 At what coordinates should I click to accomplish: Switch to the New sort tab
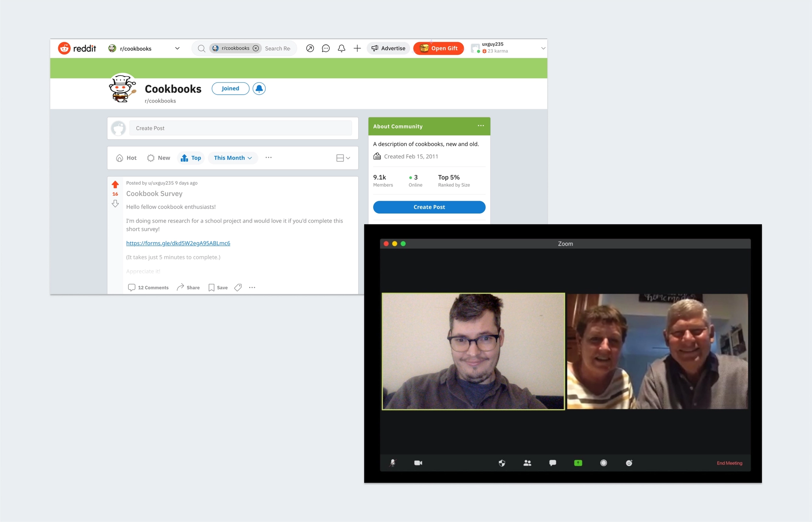pyautogui.click(x=159, y=158)
